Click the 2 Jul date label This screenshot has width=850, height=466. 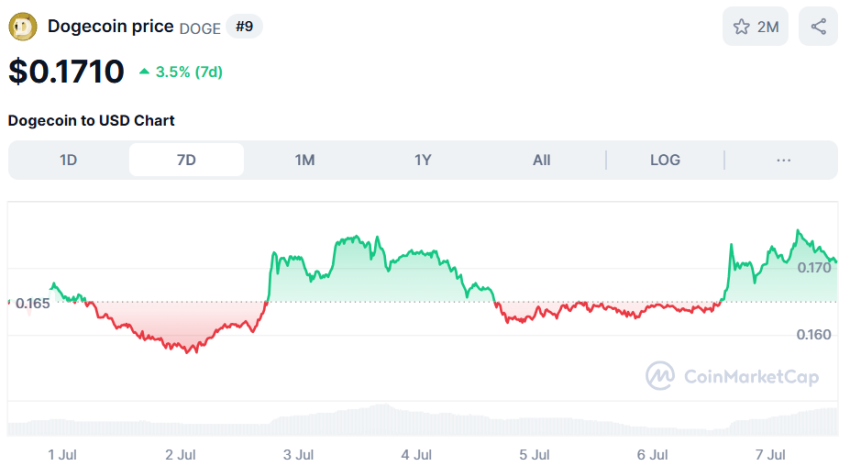pyautogui.click(x=181, y=455)
